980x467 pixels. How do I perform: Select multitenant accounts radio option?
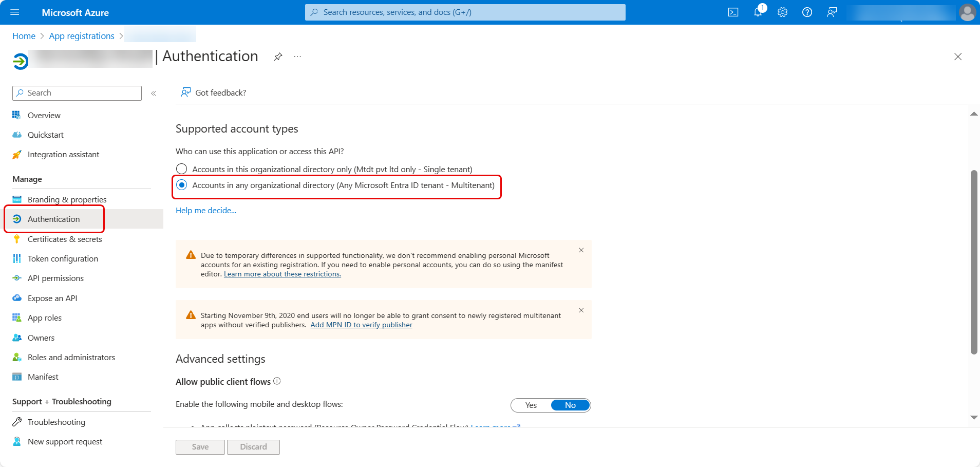click(182, 185)
